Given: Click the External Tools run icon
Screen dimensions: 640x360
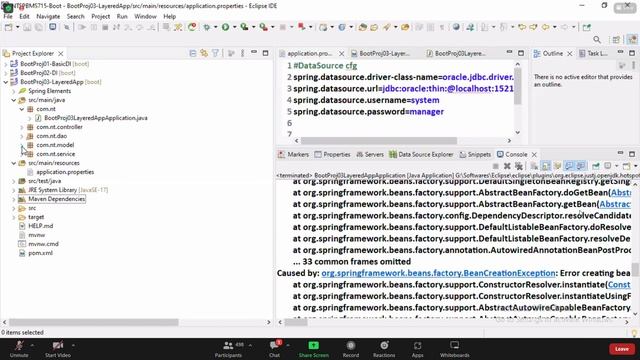Looking at the screenshot, I should [x=264, y=27].
